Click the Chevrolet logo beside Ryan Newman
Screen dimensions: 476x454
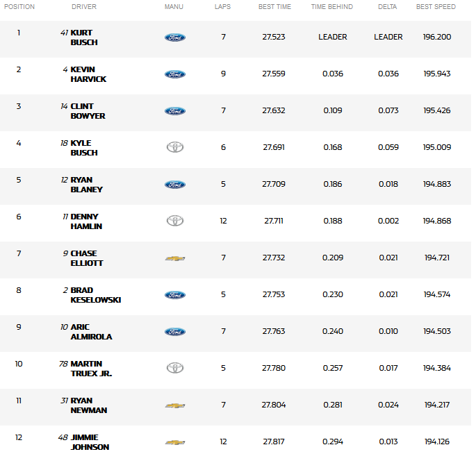coord(174,405)
